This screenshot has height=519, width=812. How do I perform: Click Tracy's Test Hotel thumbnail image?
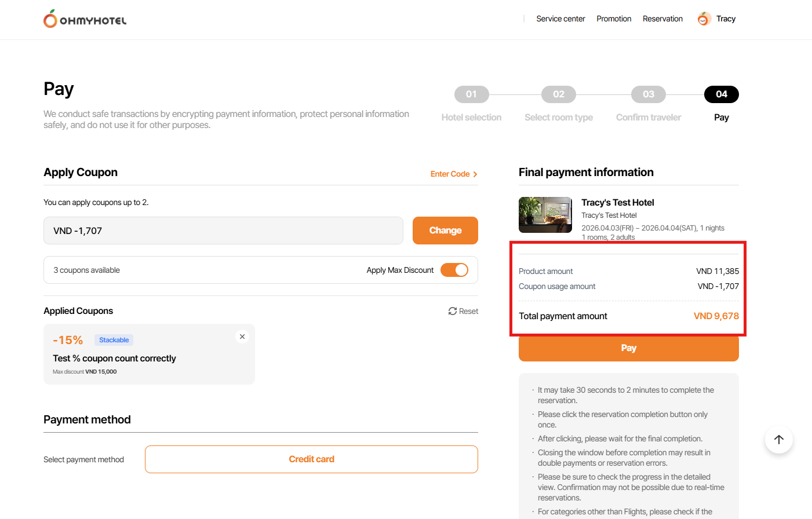pyautogui.click(x=545, y=215)
